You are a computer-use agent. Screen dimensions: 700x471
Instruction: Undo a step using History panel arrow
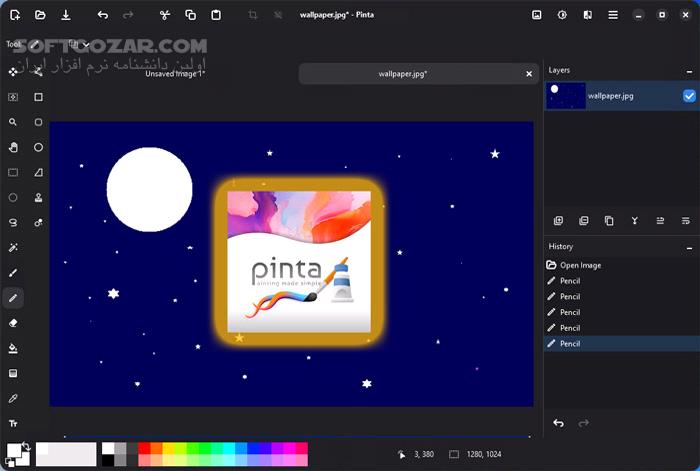click(558, 423)
